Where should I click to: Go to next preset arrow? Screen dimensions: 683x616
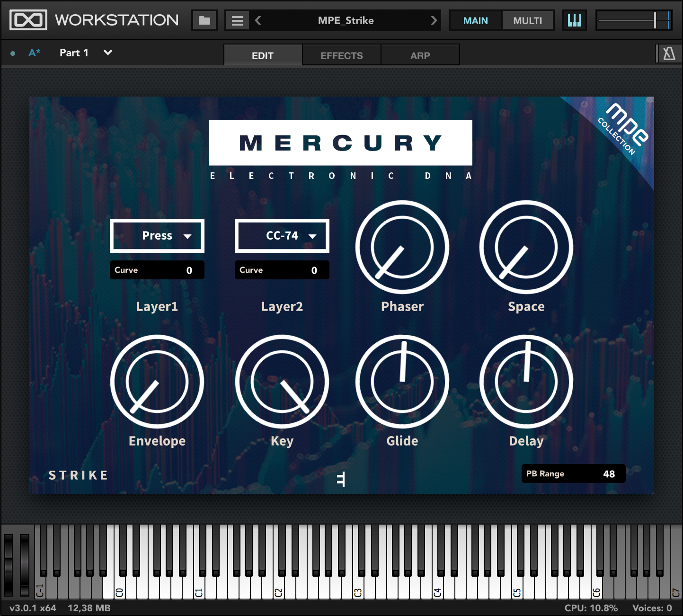[x=434, y=20]
